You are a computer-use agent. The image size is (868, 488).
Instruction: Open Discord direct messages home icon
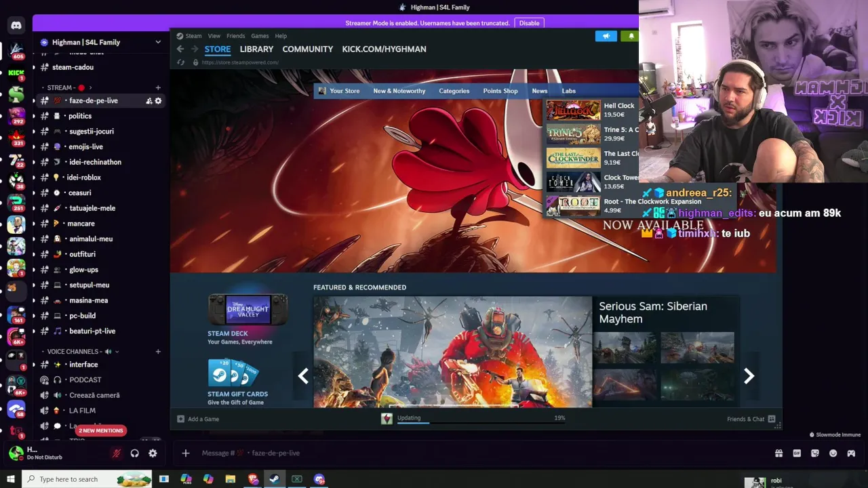(16, 26)
